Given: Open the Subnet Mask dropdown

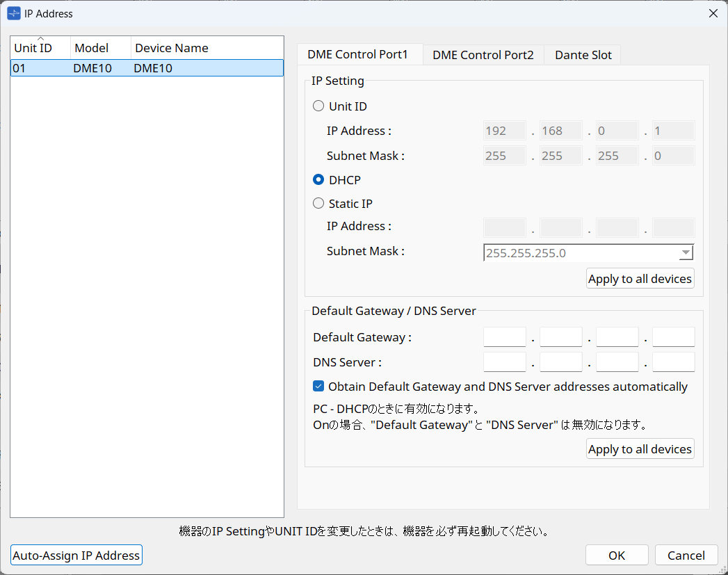Looking at the screenshot, I should 686,252.
